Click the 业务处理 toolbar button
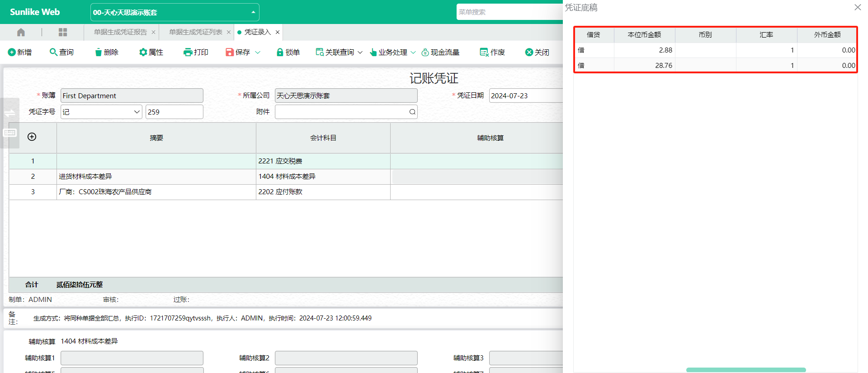This screenshot has width=868, height=373. pos(388,53)
